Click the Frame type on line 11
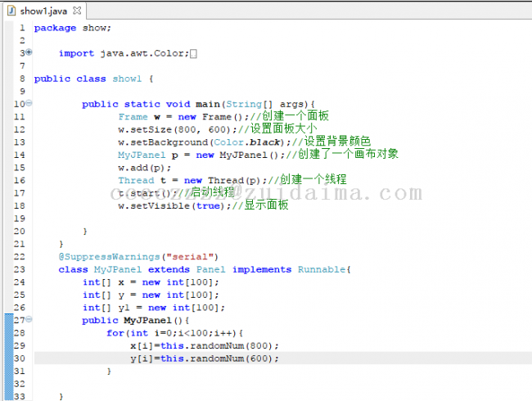The image size is (532, 401). 133,117
